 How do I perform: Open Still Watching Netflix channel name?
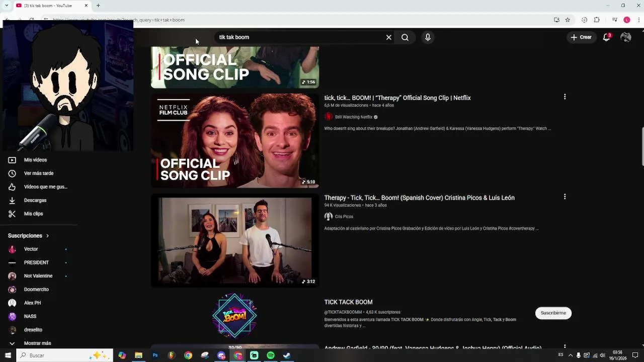pos(354,117)
